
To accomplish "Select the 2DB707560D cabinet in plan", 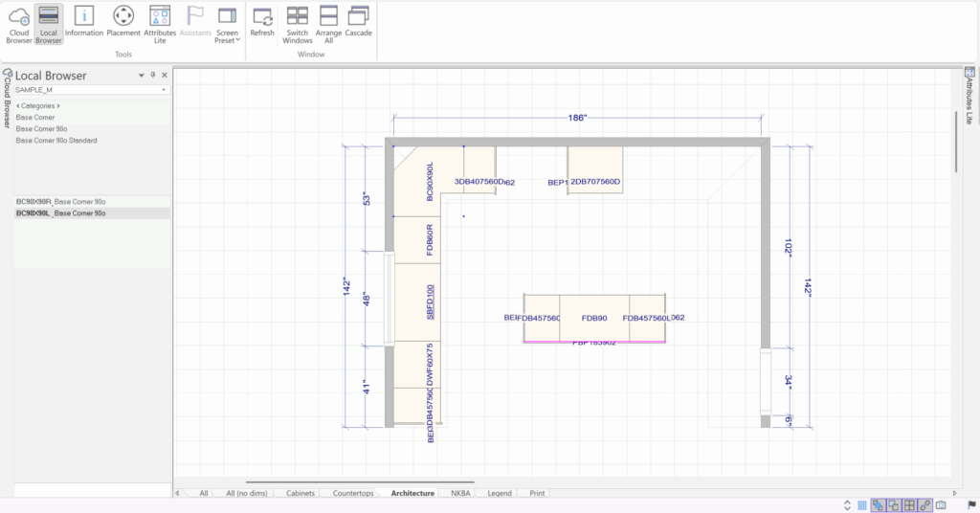I will [x=595, y=170].
